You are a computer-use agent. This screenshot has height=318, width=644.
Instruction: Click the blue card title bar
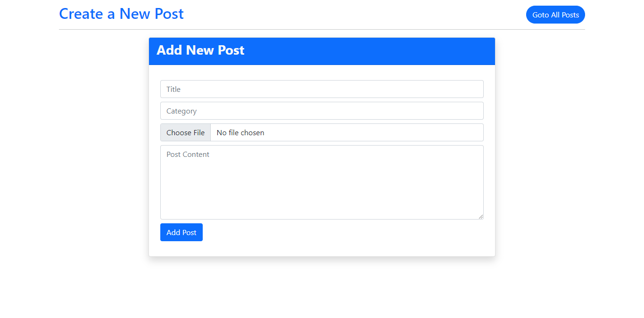click(x=322, y=50)
